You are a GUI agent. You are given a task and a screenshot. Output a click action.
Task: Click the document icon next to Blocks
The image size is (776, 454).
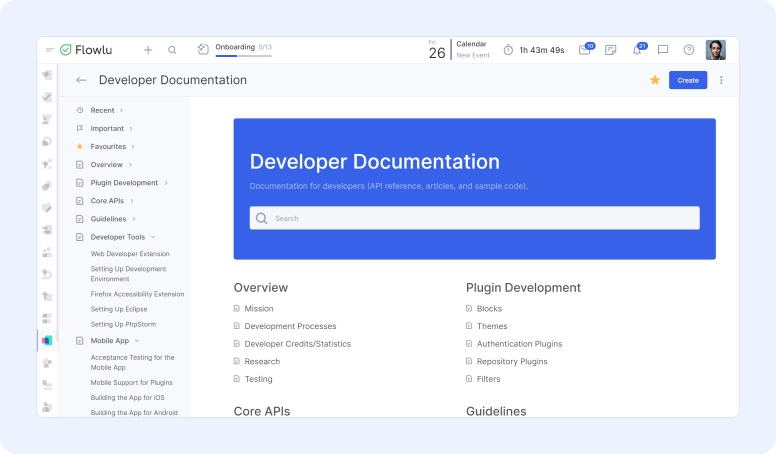click(x=469, y=308)
